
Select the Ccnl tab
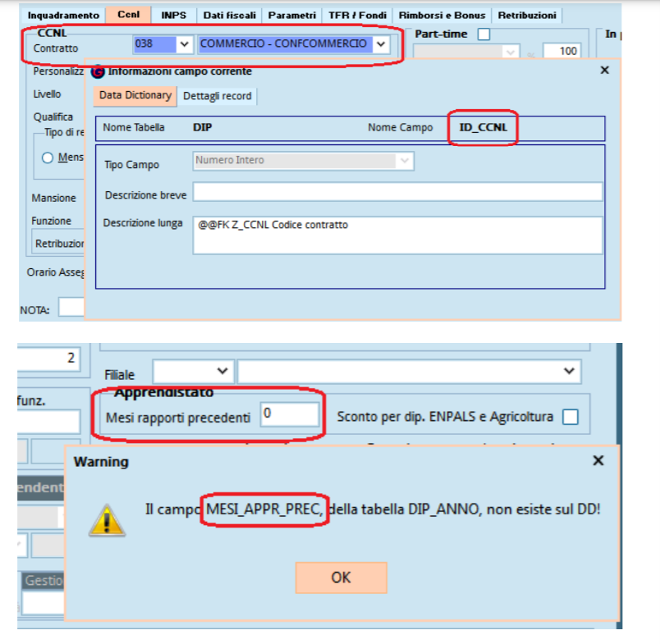click(x=128, y=14)
